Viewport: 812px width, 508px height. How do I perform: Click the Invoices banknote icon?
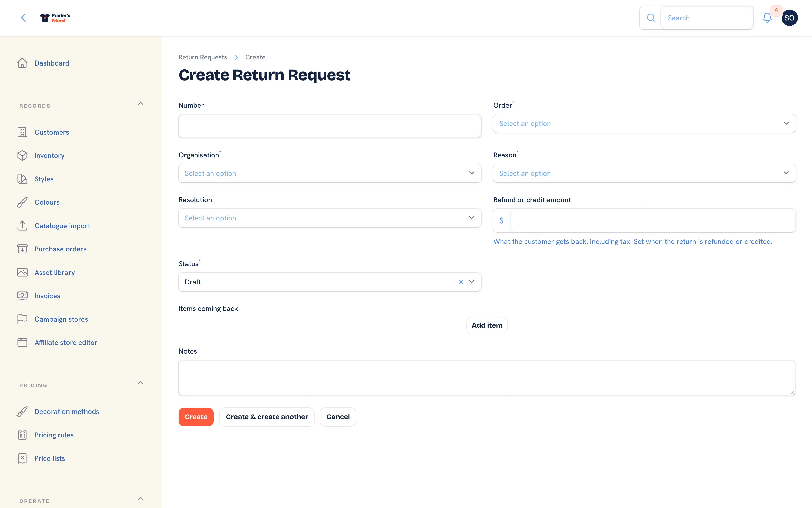[x=22, y=296]
